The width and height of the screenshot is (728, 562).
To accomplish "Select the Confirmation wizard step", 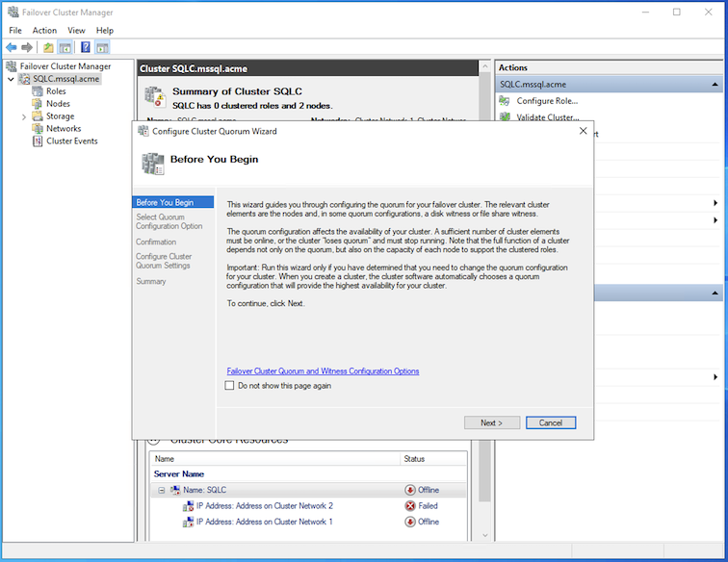I will point(156,243).
